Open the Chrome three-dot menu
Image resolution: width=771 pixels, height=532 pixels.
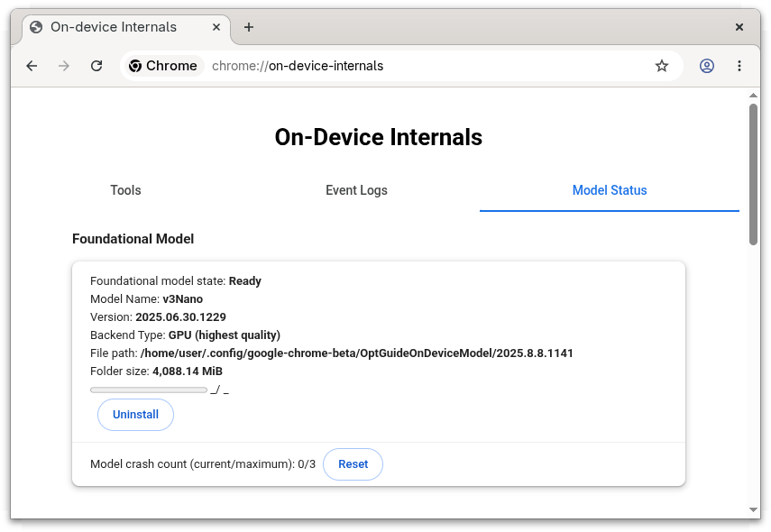tap(739, 66)
